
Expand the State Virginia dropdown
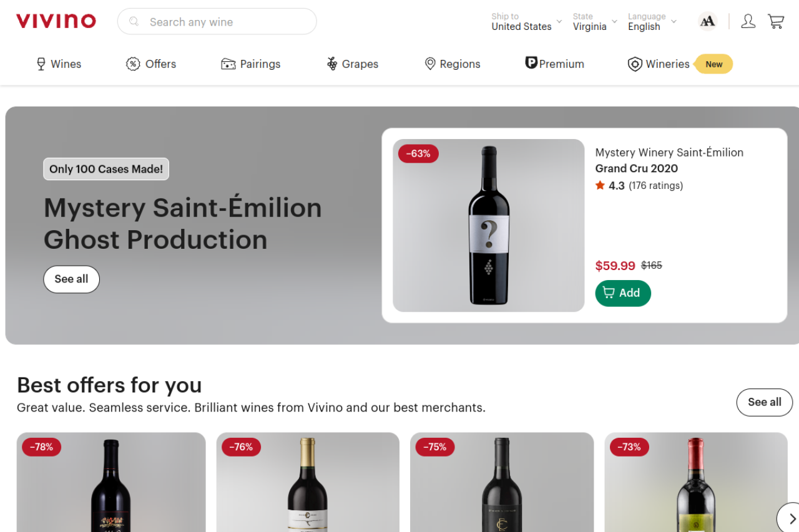(x=594, y=22)
